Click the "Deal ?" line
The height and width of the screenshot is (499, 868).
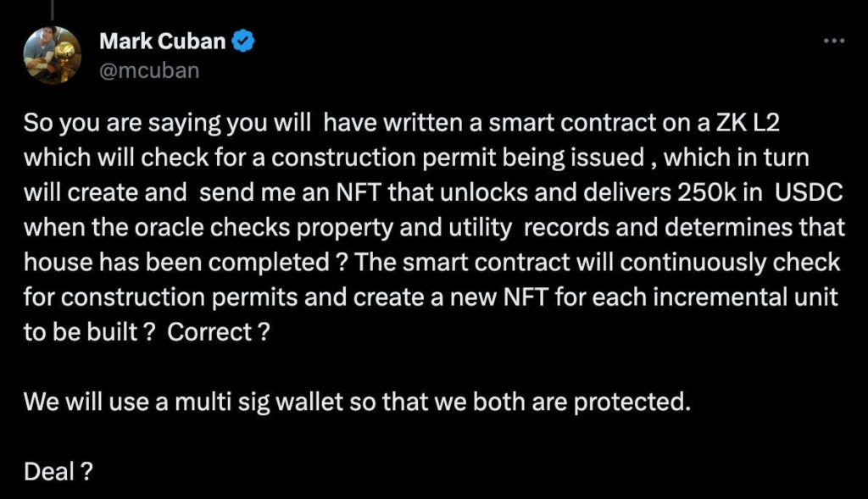(x=58, y=471)
